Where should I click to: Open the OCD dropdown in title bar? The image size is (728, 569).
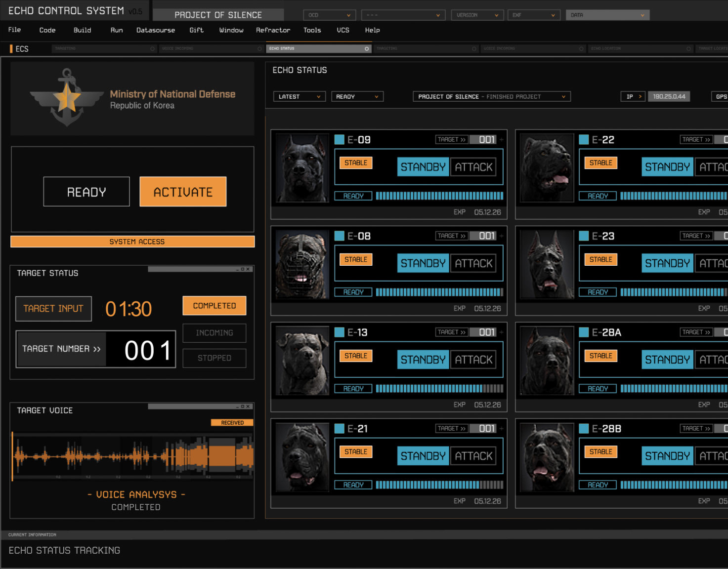pyautogui.click(x=329, y=15)
